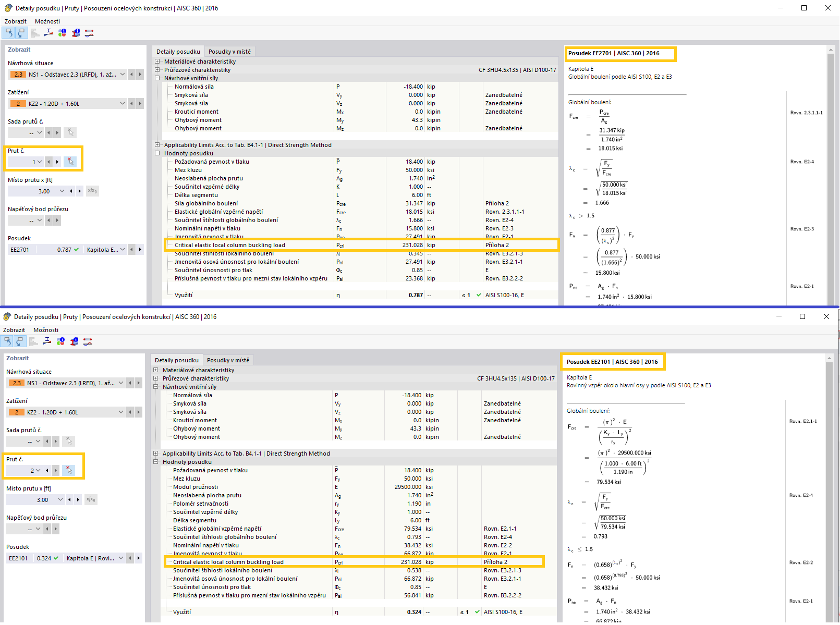Screen dimensions: 840x625
Task: Select 'Critical elastic local column buckling load' row, upper window
Action: pyautogui.click(x=361, y=245)
